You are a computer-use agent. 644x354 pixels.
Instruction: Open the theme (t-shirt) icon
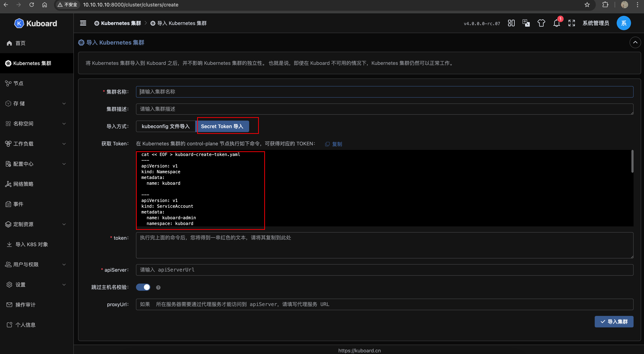(x=541, y=23)
